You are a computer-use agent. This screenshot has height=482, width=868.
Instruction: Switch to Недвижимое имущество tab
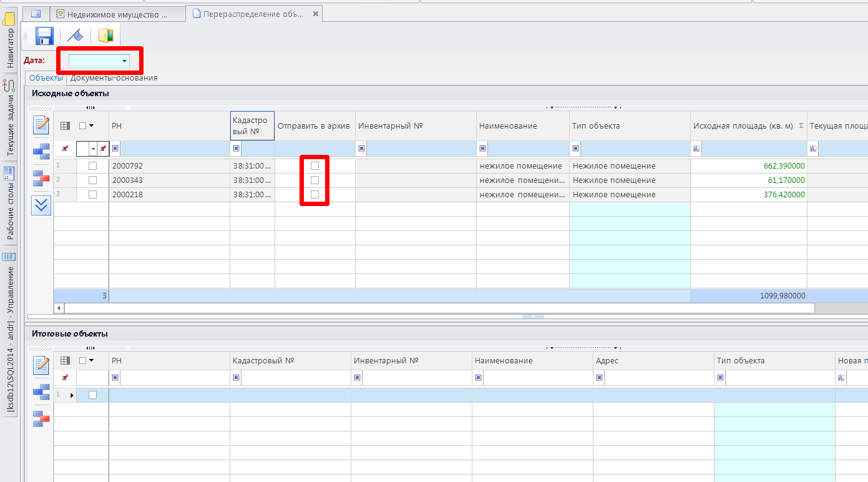click(117, 14)
